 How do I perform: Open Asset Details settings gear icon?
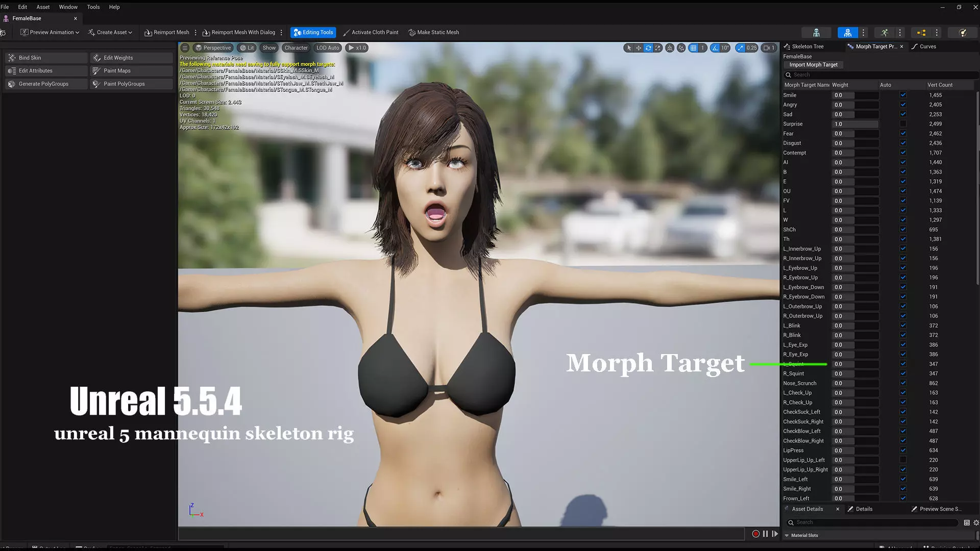coord(976,522)
